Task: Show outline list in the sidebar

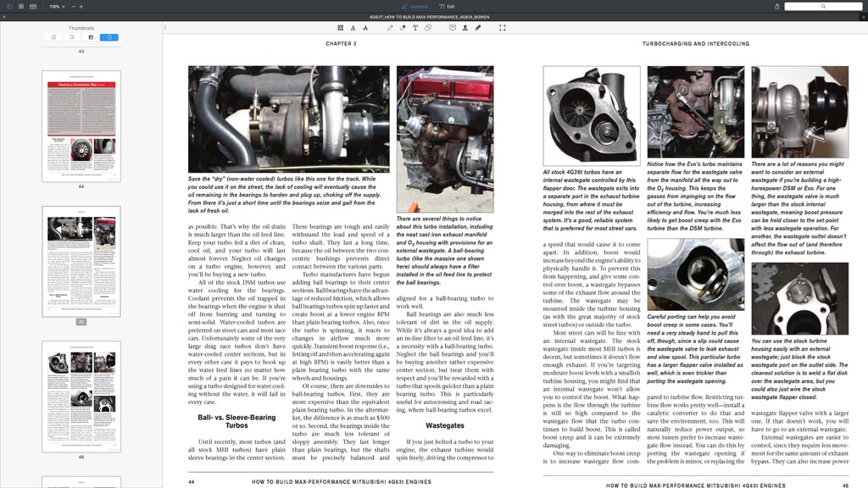Action: click(x=72, y=37)
